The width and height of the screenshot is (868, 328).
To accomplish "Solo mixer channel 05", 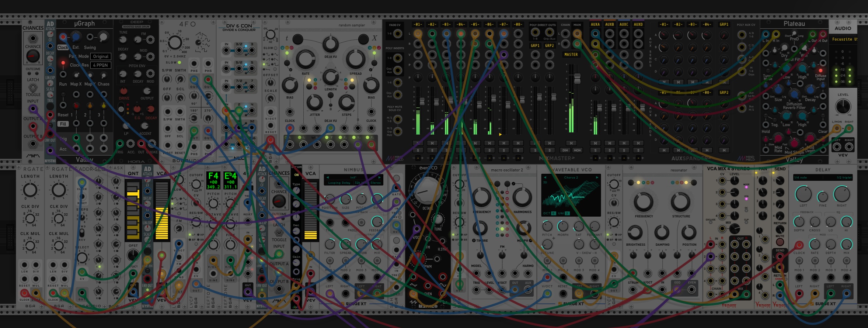I will [475, 150].
